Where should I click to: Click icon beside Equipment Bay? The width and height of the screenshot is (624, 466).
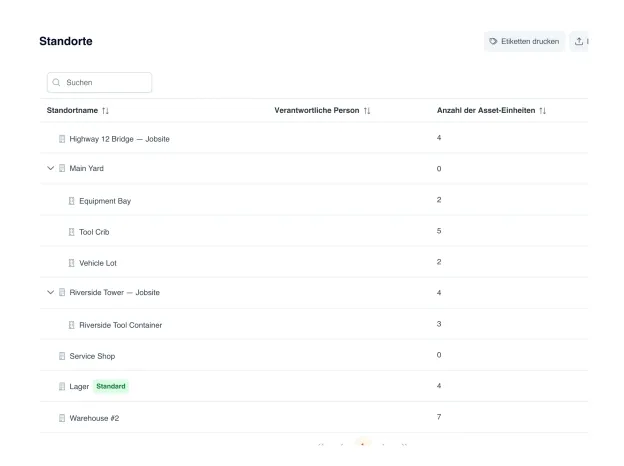[x=72, y=201]
